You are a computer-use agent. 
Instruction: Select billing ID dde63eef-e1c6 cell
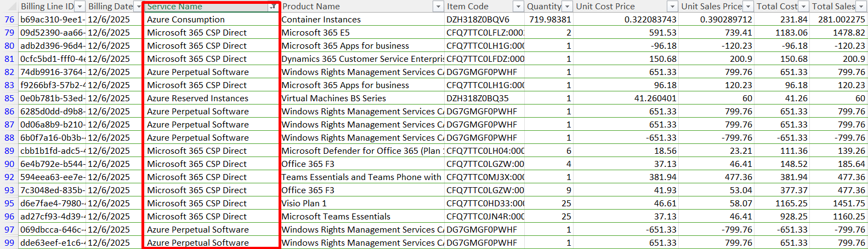point(53,243)
